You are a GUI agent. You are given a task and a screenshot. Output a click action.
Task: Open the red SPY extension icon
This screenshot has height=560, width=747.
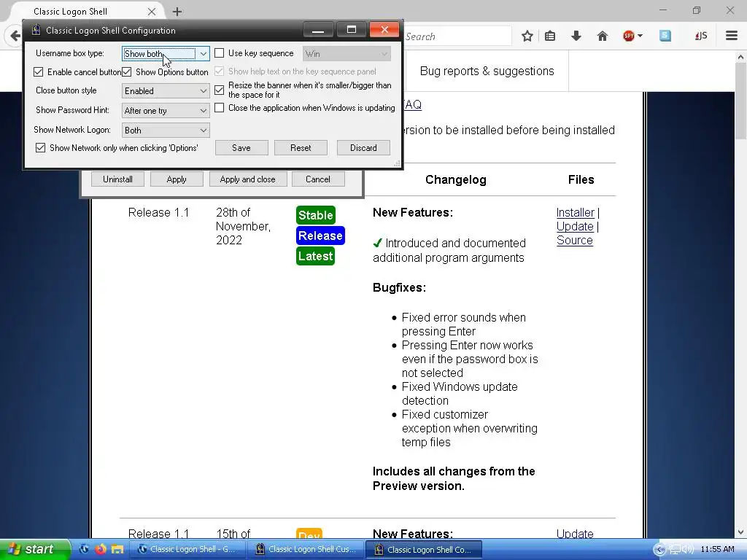click(628, 36)
